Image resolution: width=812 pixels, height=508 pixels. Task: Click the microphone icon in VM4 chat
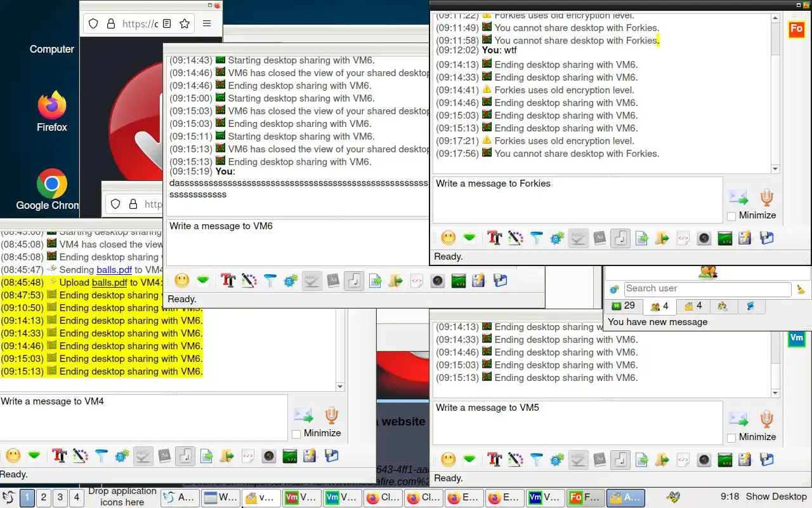[x=331, y=415]
